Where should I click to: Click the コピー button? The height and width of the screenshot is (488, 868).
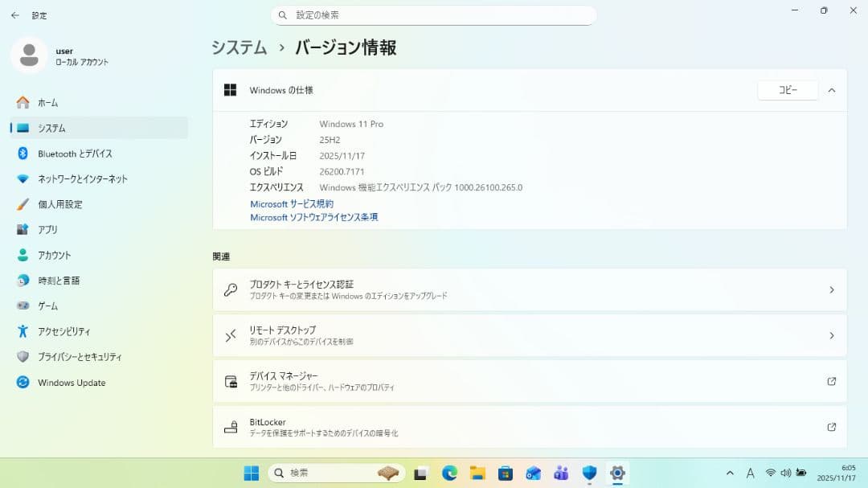787,90
